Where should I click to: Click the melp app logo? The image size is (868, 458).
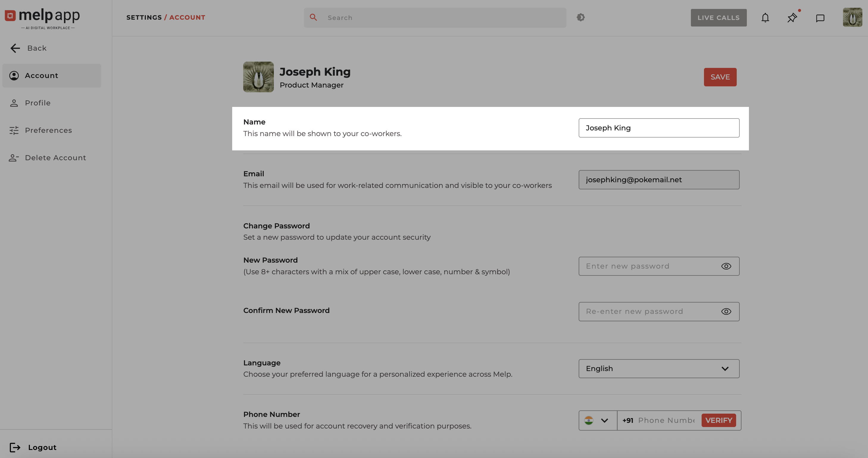coord(43,18)
